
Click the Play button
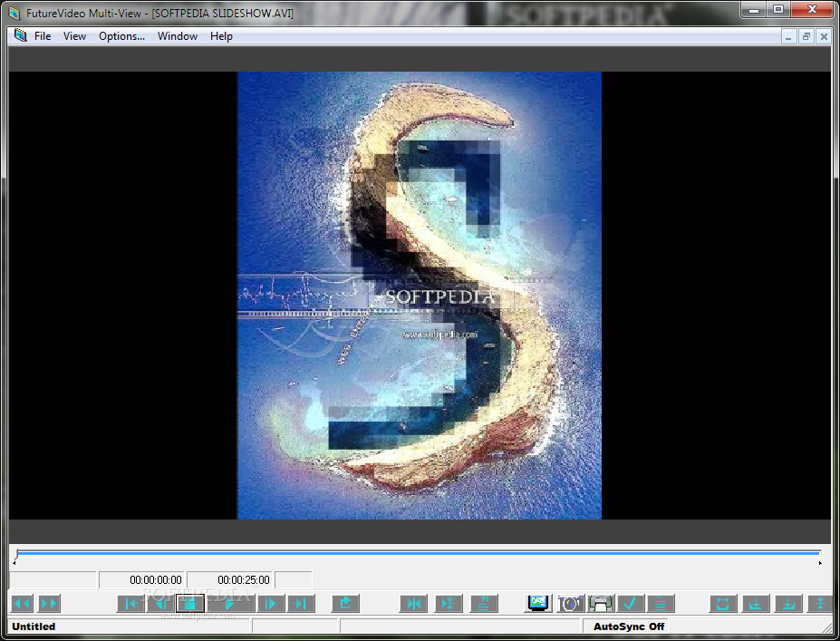pyautogui.click(x=230, y=604)
